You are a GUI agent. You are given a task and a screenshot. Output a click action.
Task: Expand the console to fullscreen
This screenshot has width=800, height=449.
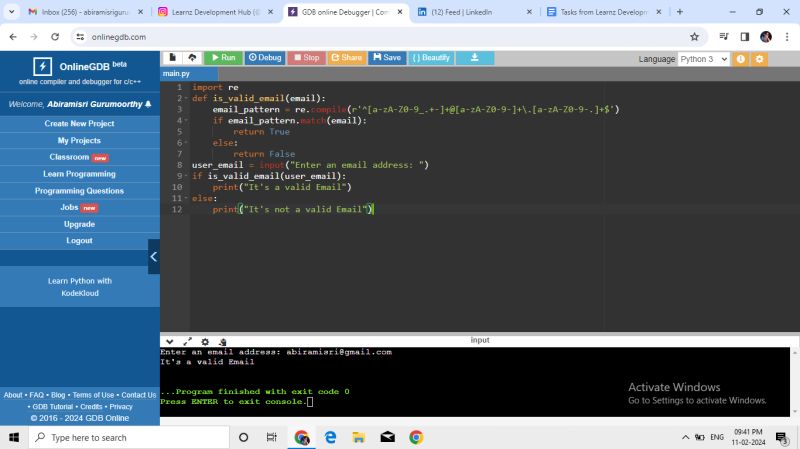click(x=187, y=341)
